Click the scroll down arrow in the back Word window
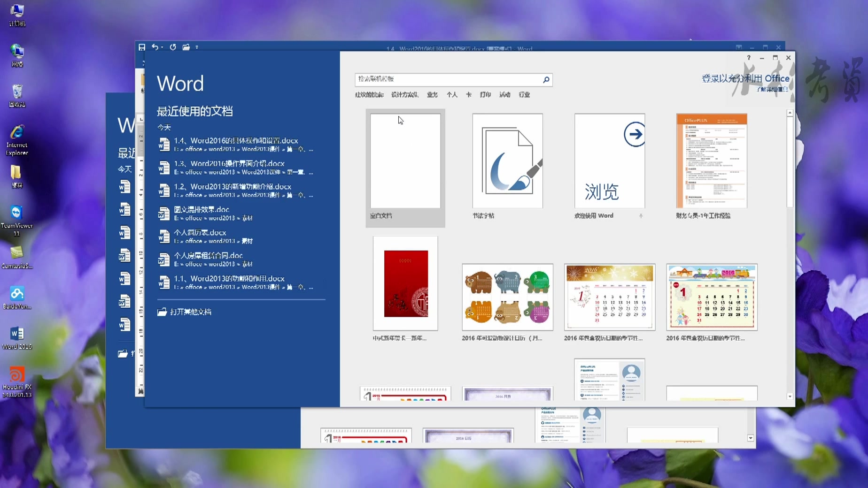This screenshot has width=868, height=488. (x=750, y=438)
